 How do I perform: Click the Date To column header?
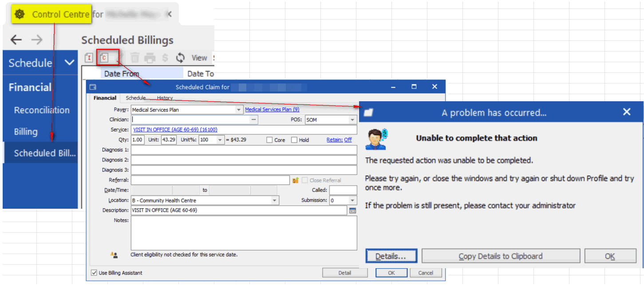tap(201, 74)
